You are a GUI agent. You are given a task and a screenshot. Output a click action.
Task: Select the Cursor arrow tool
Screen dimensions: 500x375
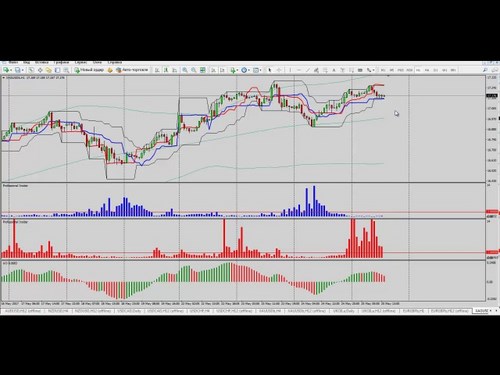(x=270, y=70)
